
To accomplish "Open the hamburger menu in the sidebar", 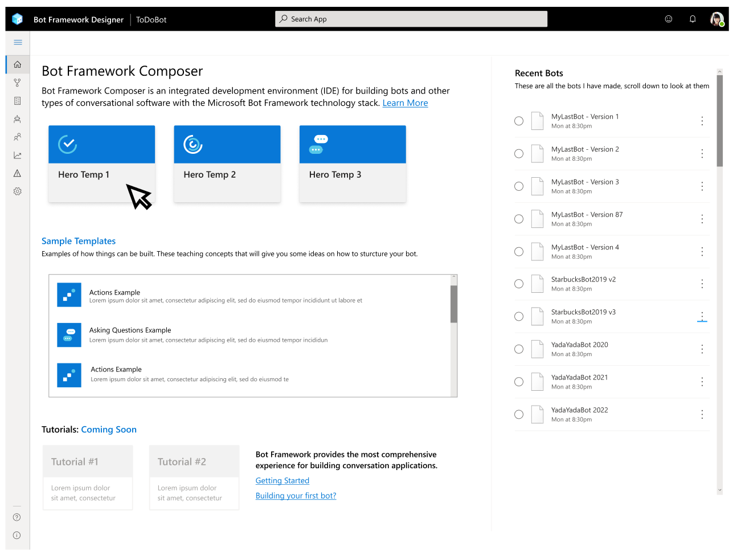I will pos(18,42).
